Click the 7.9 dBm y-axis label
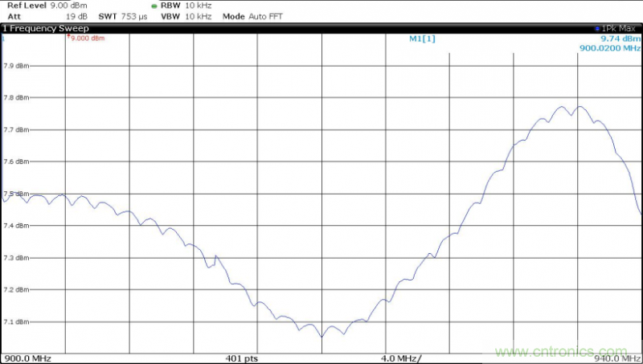643x364 pixels. point(15,66)
